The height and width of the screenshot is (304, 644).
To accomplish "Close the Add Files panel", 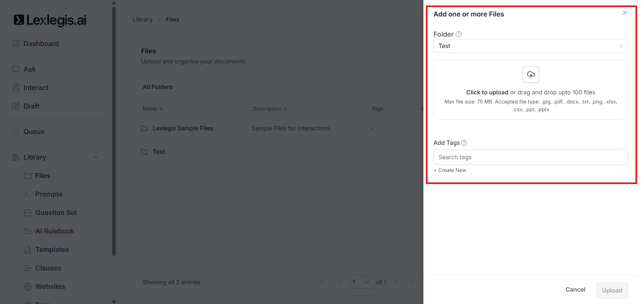I will click(x=625, y=13).
